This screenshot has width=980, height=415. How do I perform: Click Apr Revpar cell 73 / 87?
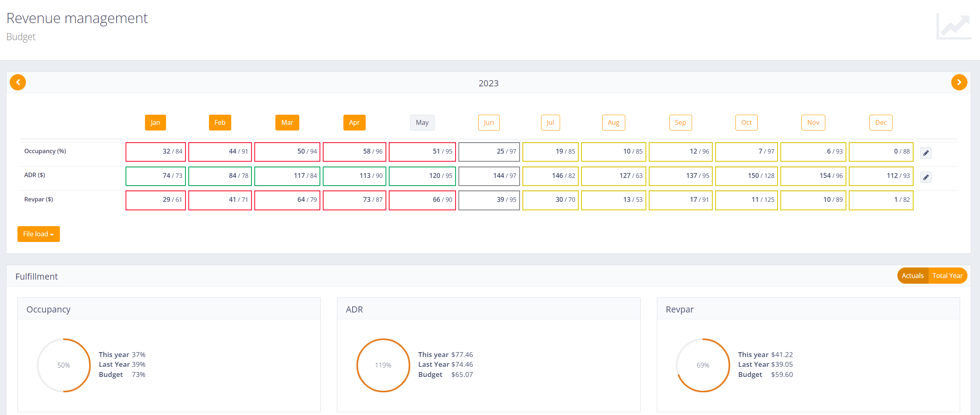(x=354, y=200)
